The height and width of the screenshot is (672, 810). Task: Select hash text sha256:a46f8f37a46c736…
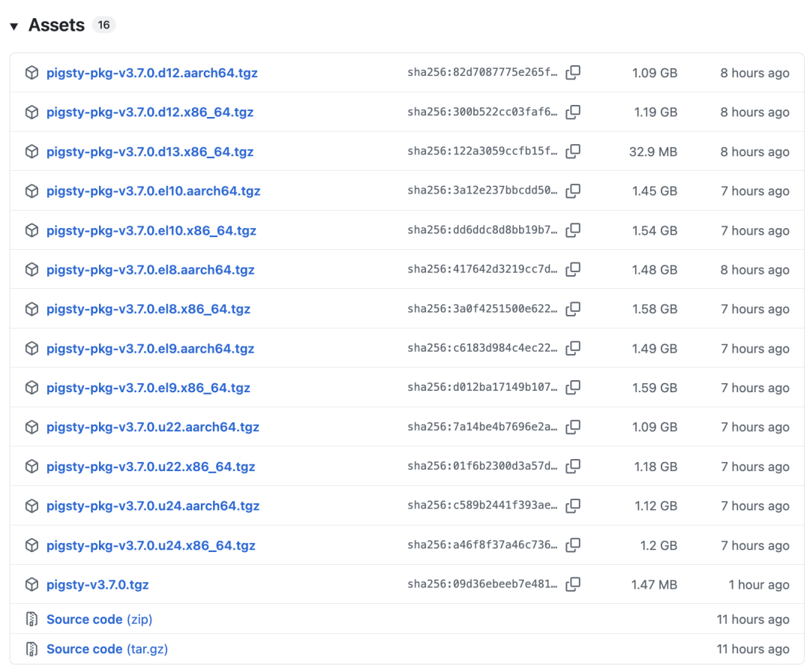(x=482, y=545)
